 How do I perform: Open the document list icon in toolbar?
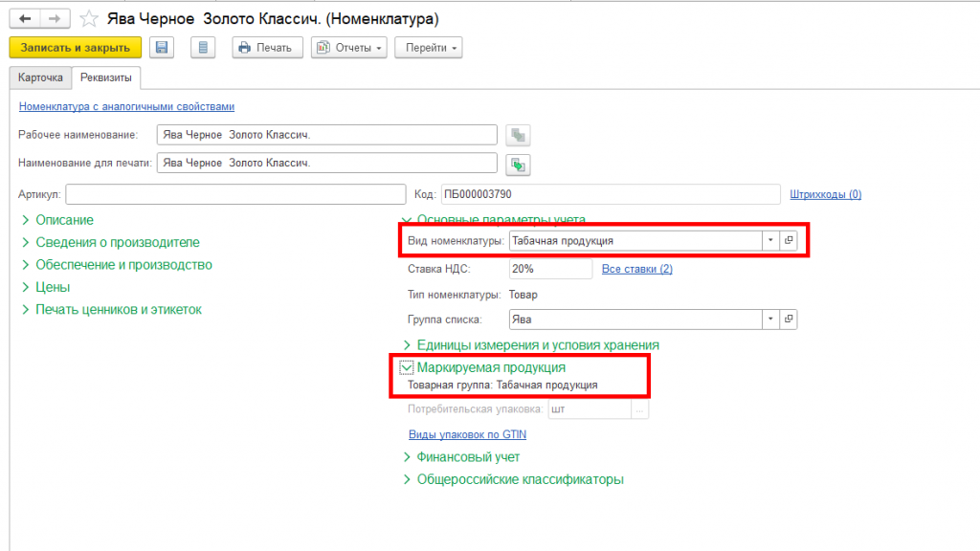tap(203, 48)
